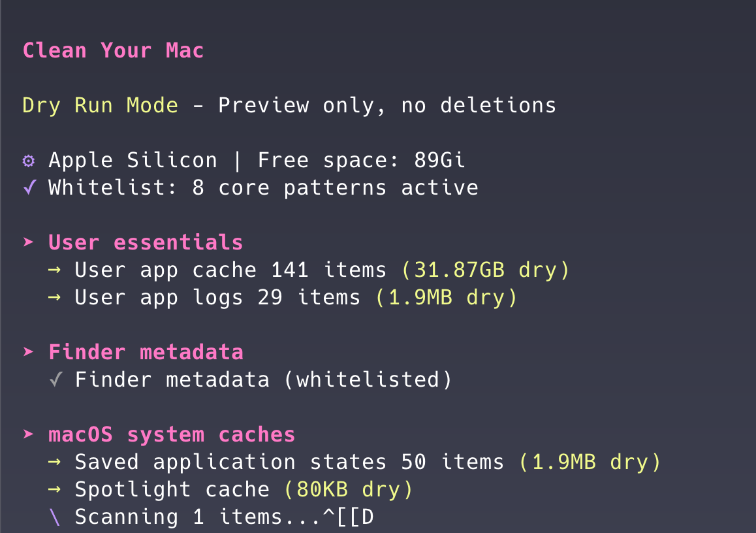Click the triangle marker beside Finder metadata heading
756x533 pixels.
[x=29, y=352]
